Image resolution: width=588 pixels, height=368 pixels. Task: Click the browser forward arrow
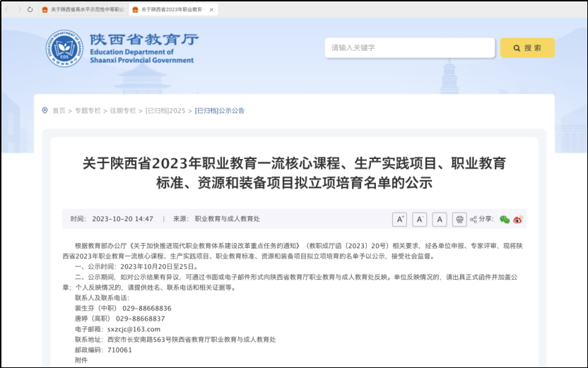[18, 10]
